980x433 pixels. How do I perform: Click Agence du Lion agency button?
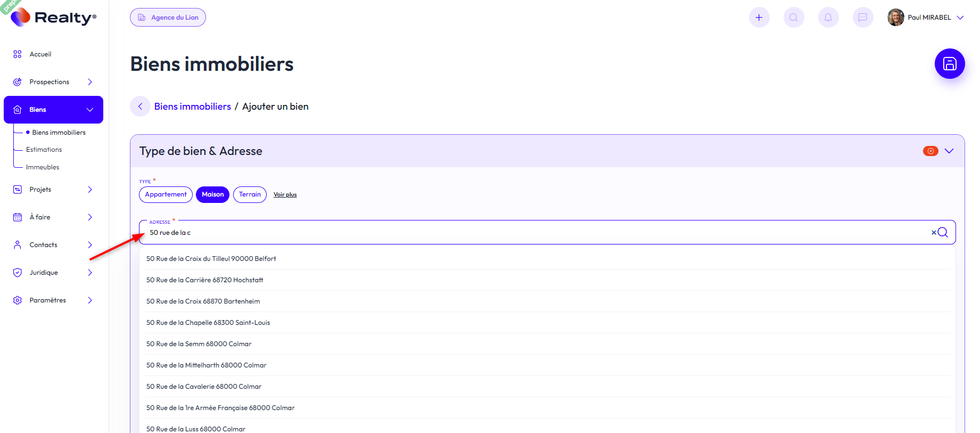click(x=168, y=18)
